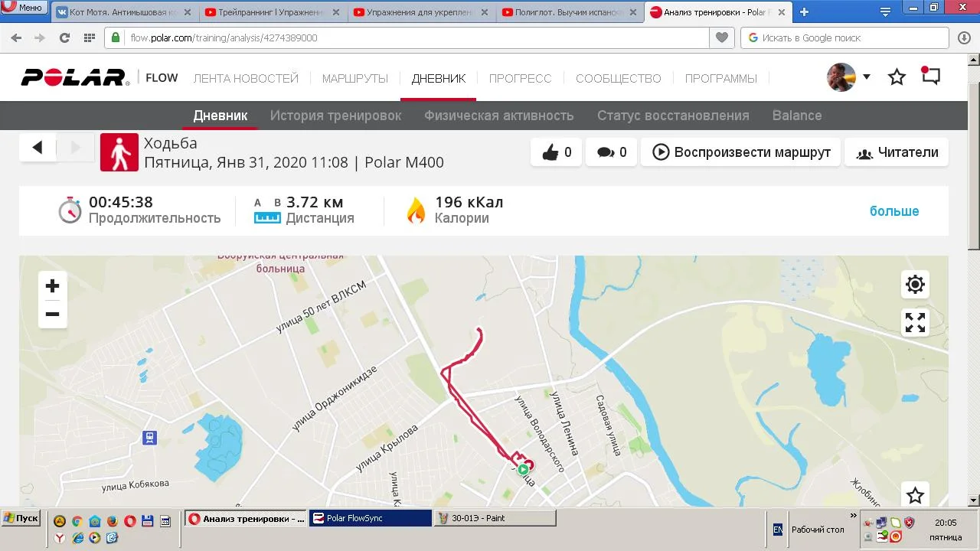Select the Balance sub-tab
The image size is (980, 551).
coord(797,116)
